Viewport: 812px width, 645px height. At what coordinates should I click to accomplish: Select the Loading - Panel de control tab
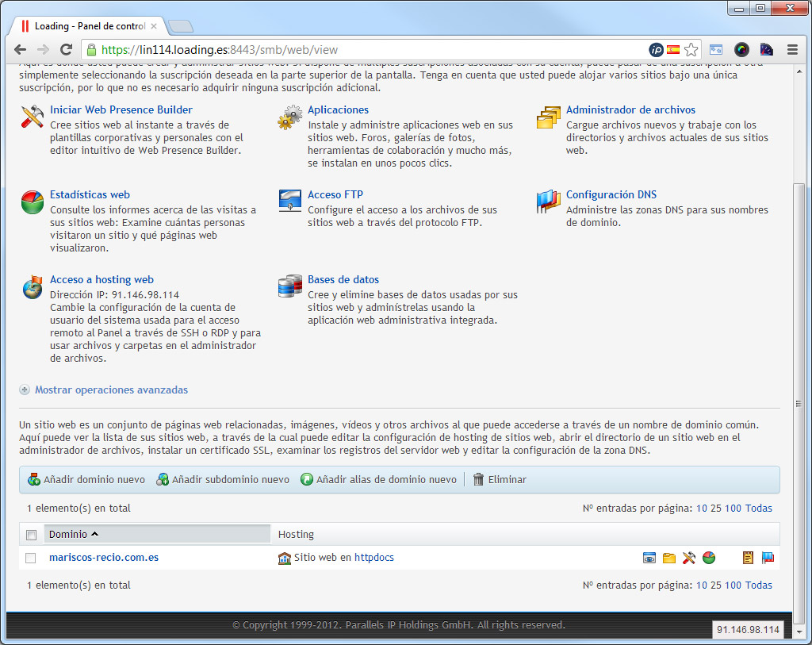(x=89, y=26)
